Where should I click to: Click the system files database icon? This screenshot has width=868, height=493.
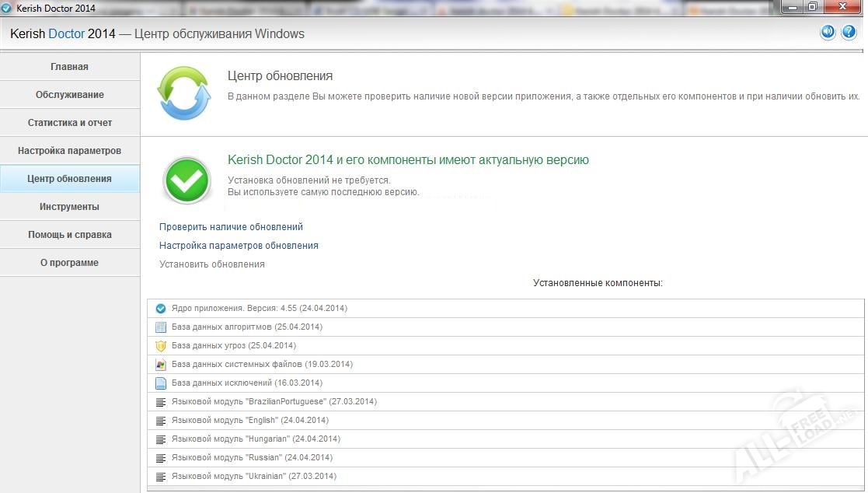(161, 364)
